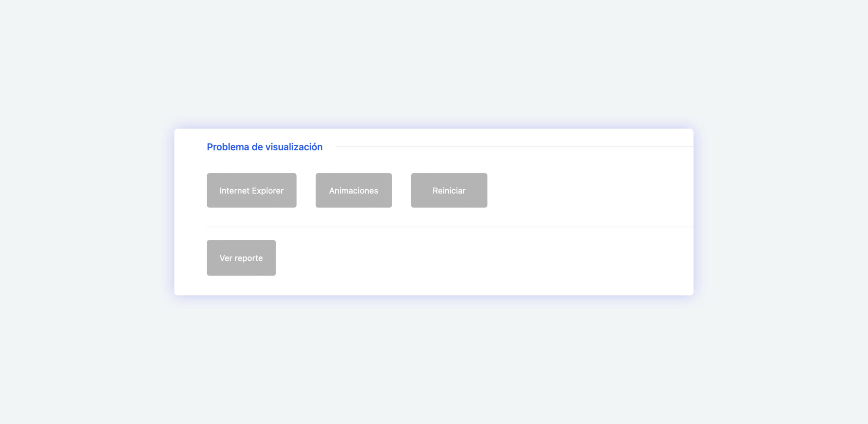This screenshot has width=868, height=424.
Task: Click the 'Problema de visualización' heading
Action: [x=265, y=147]
